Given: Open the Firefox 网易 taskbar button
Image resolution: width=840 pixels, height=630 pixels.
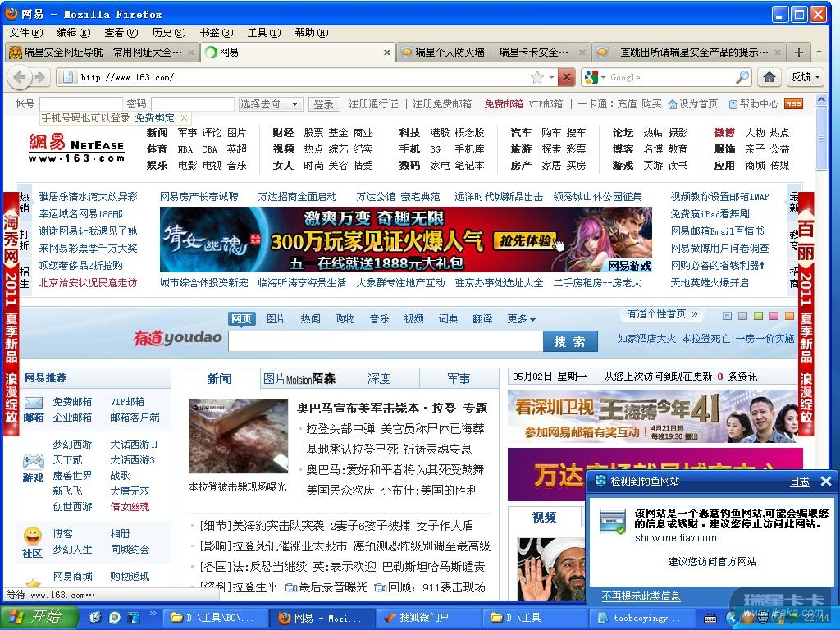Looking at the screenshot, I should coord(321,618).
